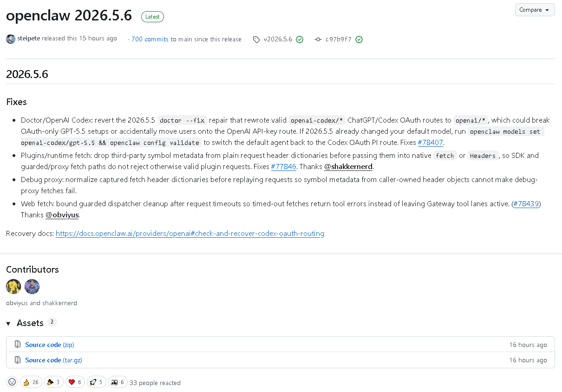This screenshot has width=562, height=392.
Task: View 700 commits since this release
Action: [150, 39]
